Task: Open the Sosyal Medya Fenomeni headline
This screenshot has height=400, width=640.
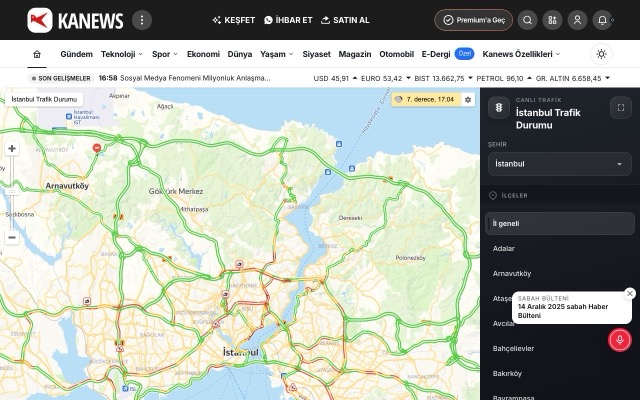Action: 195,78
